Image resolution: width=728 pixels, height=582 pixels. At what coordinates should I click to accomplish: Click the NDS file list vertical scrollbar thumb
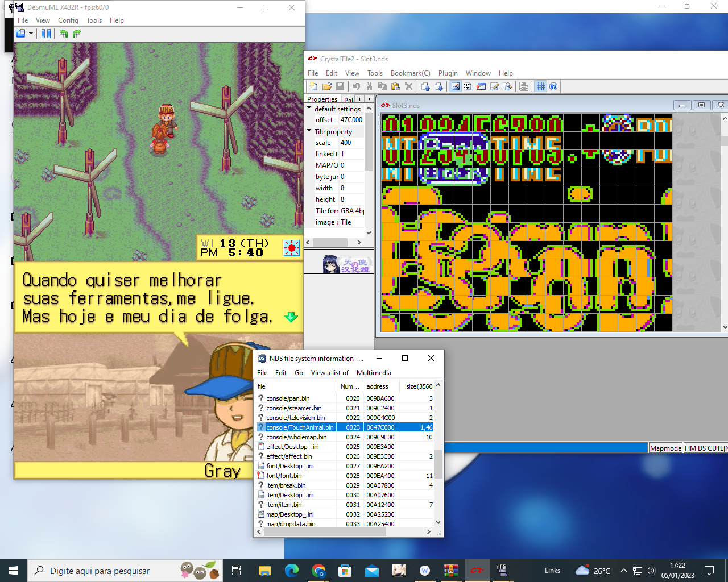pyautogui.click(x=438, y=464)
